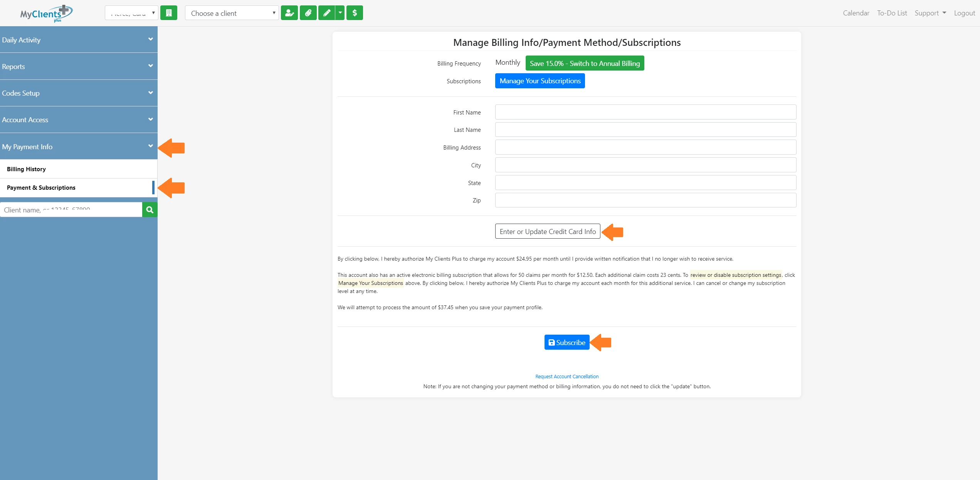Image resolution: width=980 pixels, height=480 pixels.
Task: Click the dollar sign billing icon
Action: [355, 13]
